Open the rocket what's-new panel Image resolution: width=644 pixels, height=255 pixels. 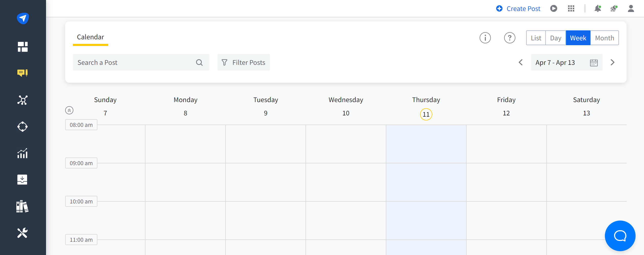[614, 8]
